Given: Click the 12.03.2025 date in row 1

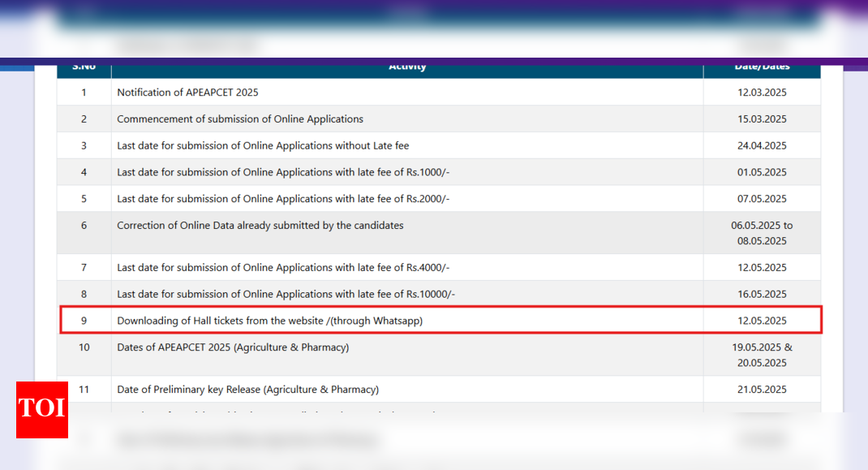Looking at the screenshot, I should click(x=762, y=93).
